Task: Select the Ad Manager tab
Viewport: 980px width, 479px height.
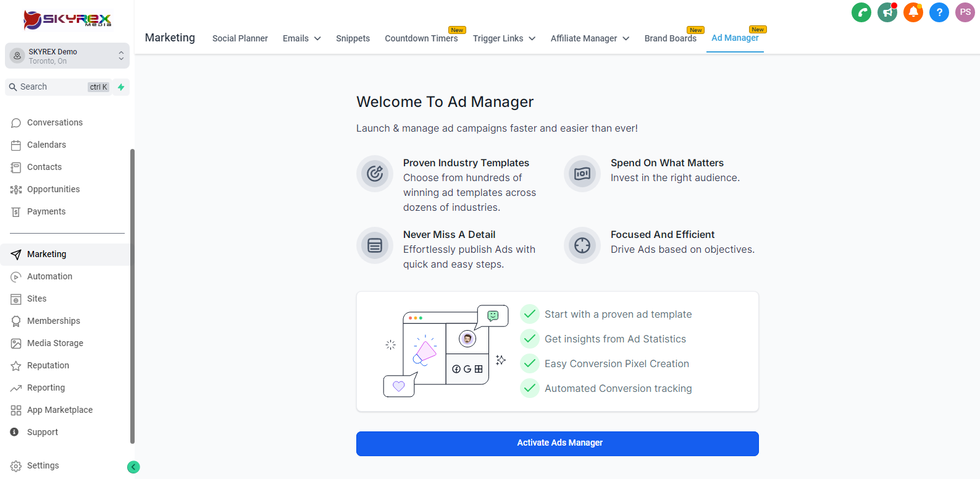Action: tap(735, 38)
